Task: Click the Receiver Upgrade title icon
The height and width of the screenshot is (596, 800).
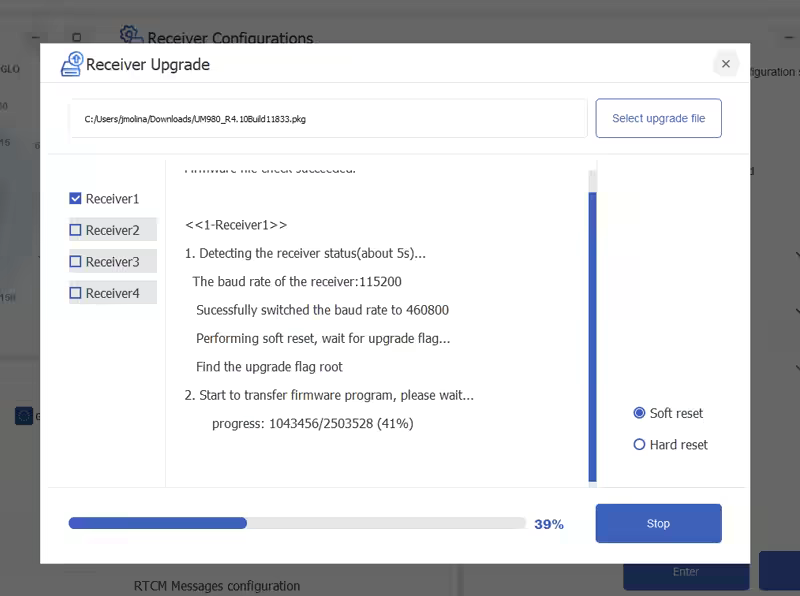Action: [71, 64]
